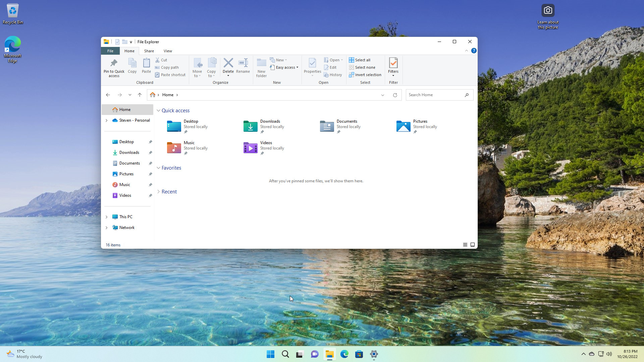This screenshot has width=644, height=362.
Task: Toggle large icons view at bottom right
Action: [472, 244]
